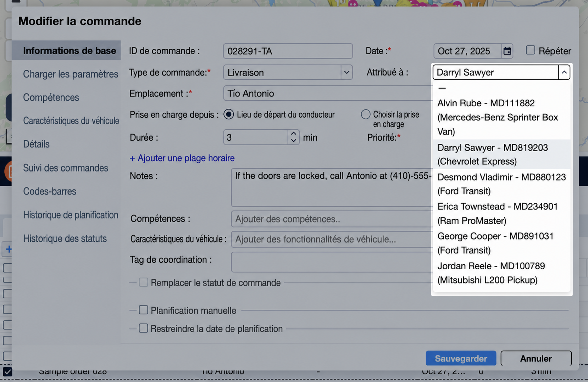Screen dimensions: 588x382
Task: Toggle the Répéter checkbox
Action: coord(530,50)
